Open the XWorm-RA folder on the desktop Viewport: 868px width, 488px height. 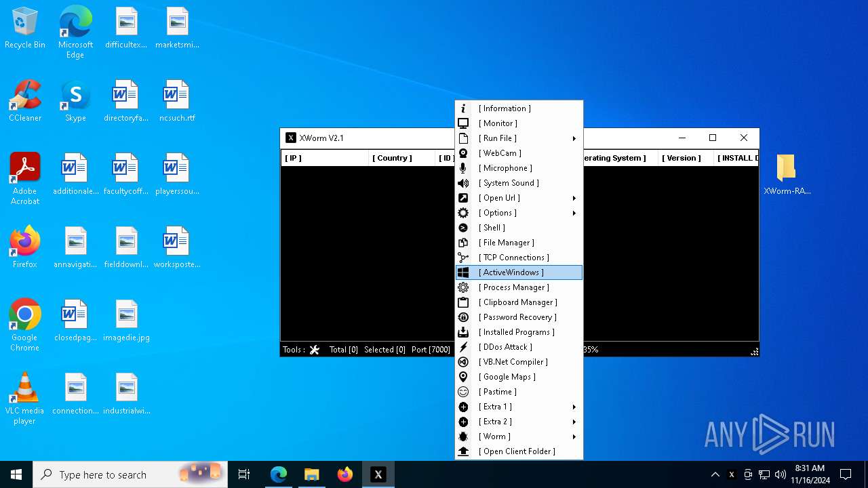[787, 174]
